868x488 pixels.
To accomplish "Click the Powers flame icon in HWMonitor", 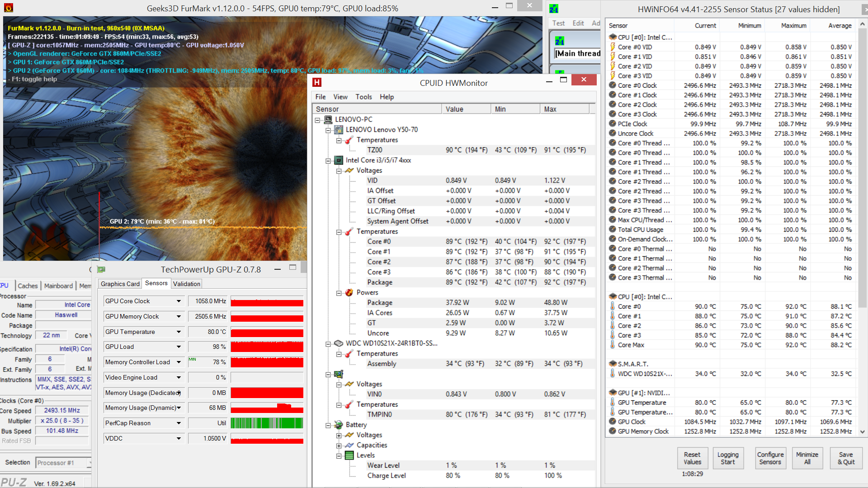I will (x=349, y=292).
